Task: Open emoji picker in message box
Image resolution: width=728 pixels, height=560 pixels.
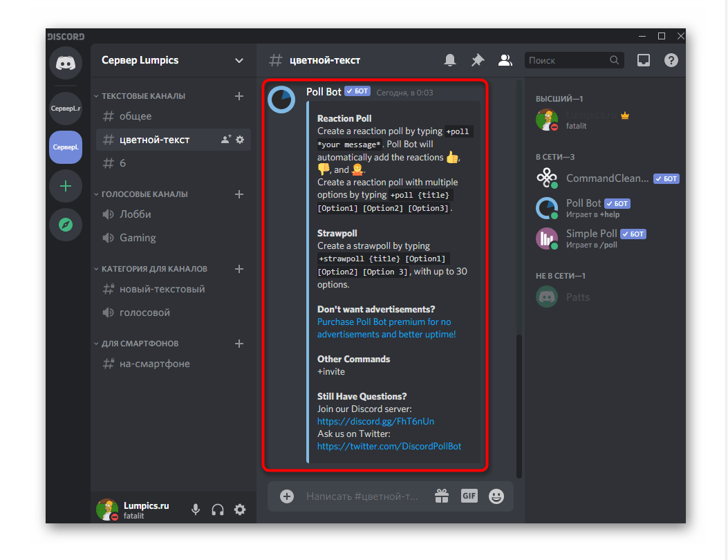Action: point(496,496)
